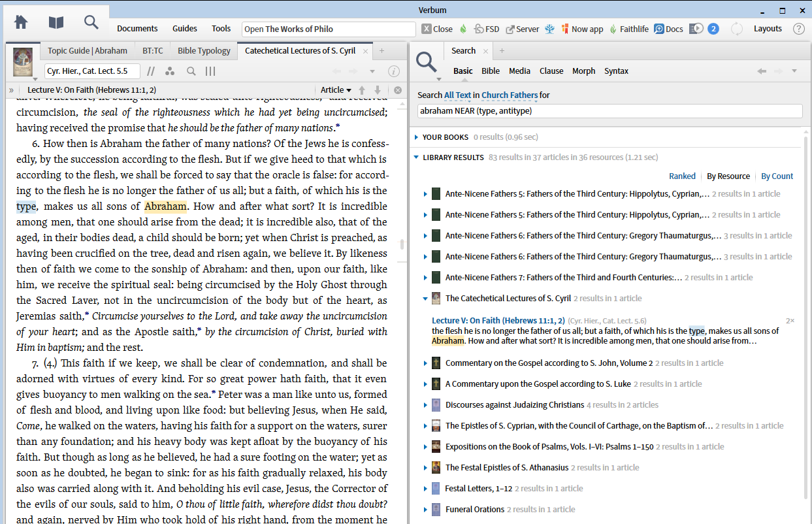
Task: Open history dropdown in the Cyril panel
Action: pyautogui.click(x=372, y=71)
